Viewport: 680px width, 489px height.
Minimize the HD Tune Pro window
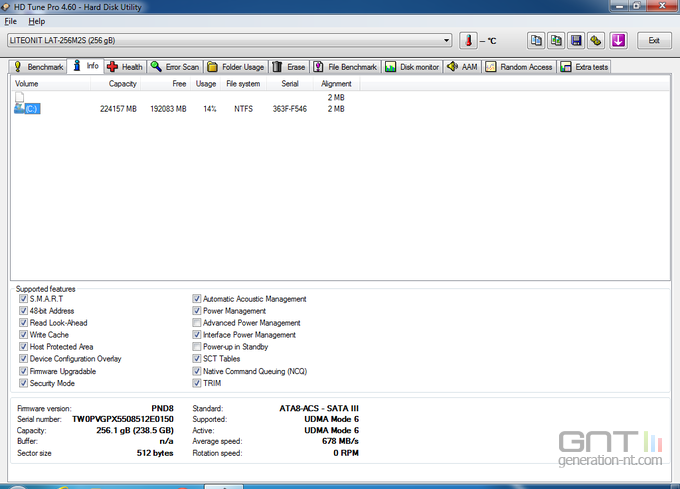coord(620,6)
